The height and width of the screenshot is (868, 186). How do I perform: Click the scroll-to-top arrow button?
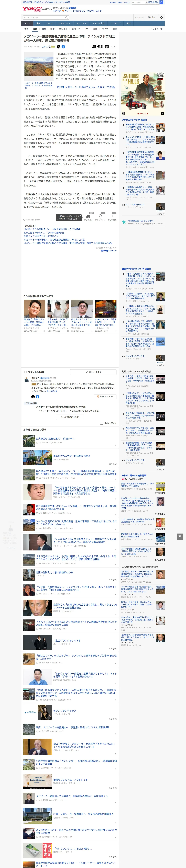tap(180, 536)
